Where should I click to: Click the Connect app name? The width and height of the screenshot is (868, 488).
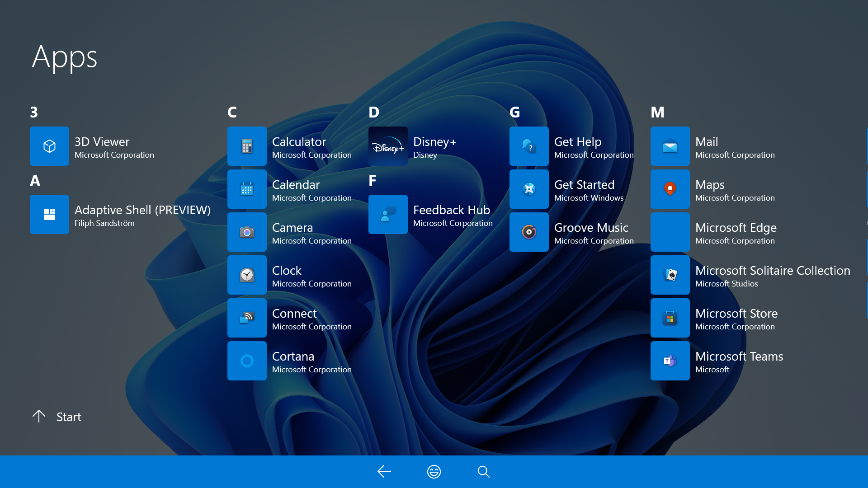(x=294, y=314)
